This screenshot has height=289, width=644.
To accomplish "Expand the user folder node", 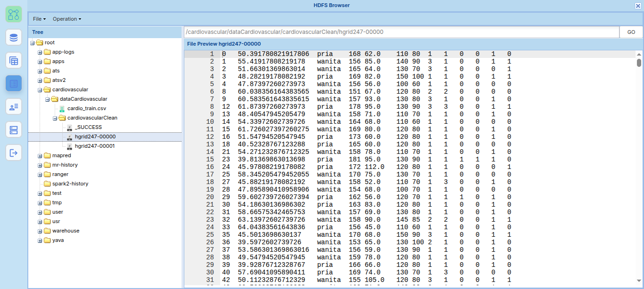I will coord(40,212).
